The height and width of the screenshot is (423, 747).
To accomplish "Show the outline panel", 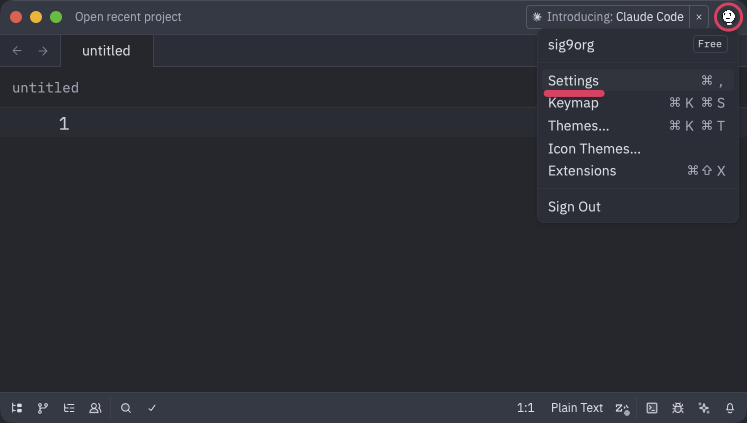I will pyautogui.click(x=69, y=408).
